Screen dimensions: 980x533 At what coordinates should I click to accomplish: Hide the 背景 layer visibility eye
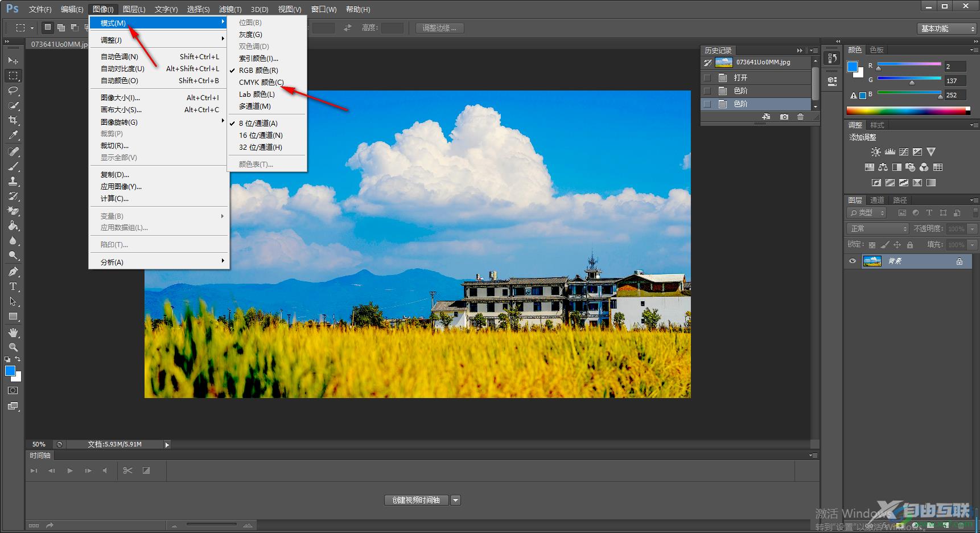[853, 261]
